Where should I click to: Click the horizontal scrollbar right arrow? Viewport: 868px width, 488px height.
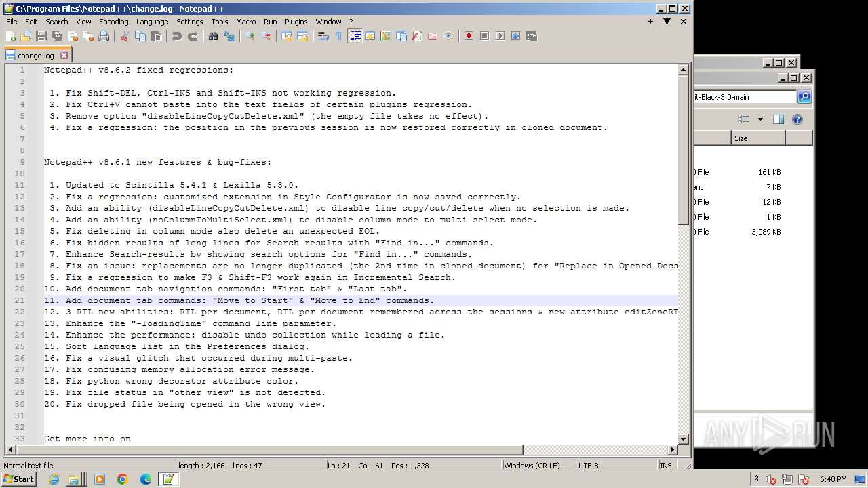point(673,449)
